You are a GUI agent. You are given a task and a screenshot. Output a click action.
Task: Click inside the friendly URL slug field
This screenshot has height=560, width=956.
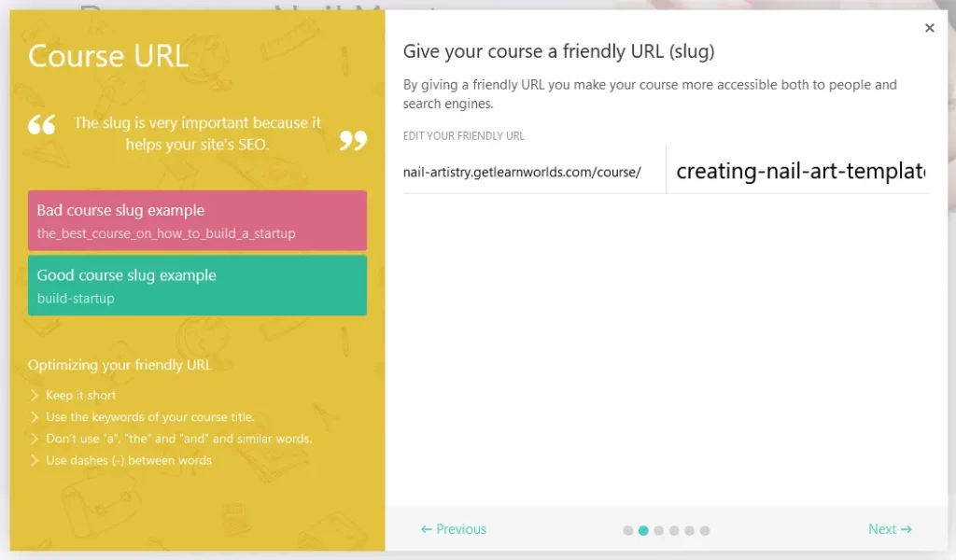click(x=798, y=171)
